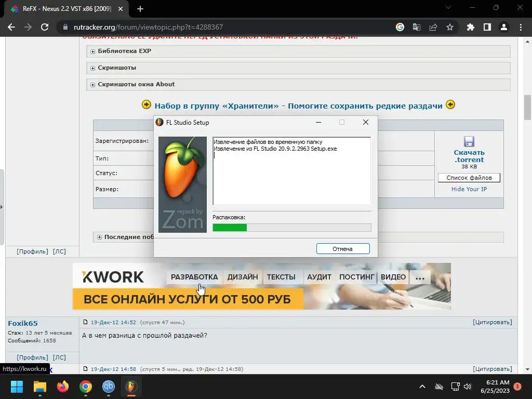
Task: Download the .torrent file link
Action: coord(469,156)
